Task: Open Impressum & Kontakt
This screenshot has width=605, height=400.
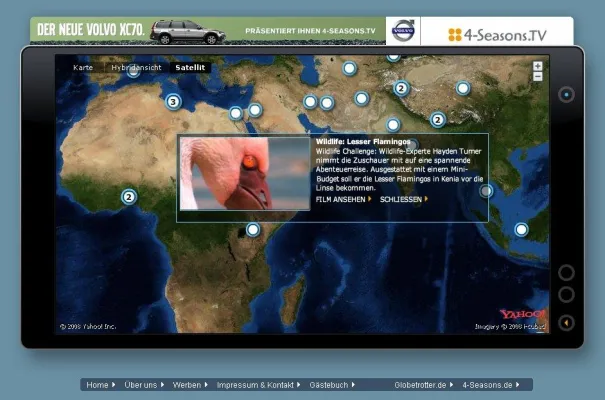Action: (x=258, y=385)
